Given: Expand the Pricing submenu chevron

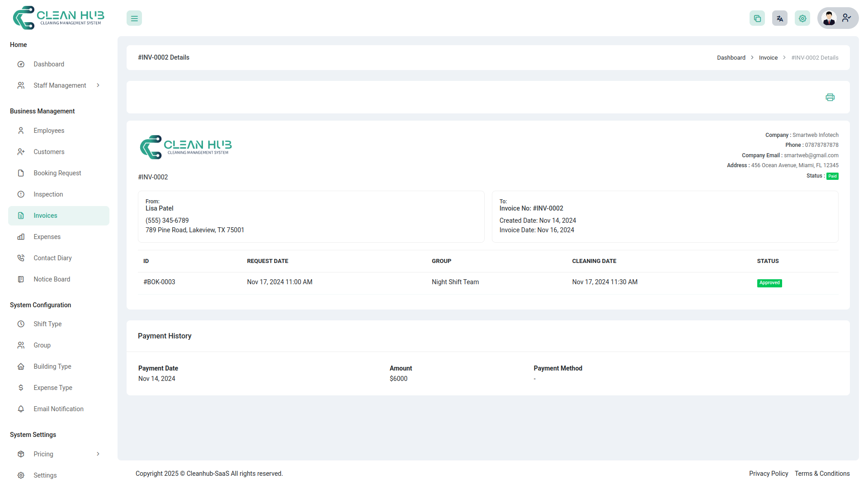Looking at the screenshot, I should pyautogui.click(x=98, y=454).
